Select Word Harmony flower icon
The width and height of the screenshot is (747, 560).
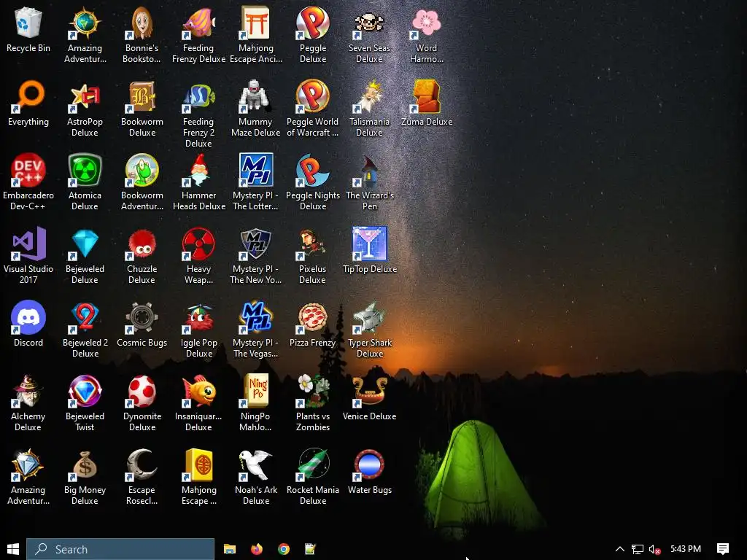[x=426, y=23]
